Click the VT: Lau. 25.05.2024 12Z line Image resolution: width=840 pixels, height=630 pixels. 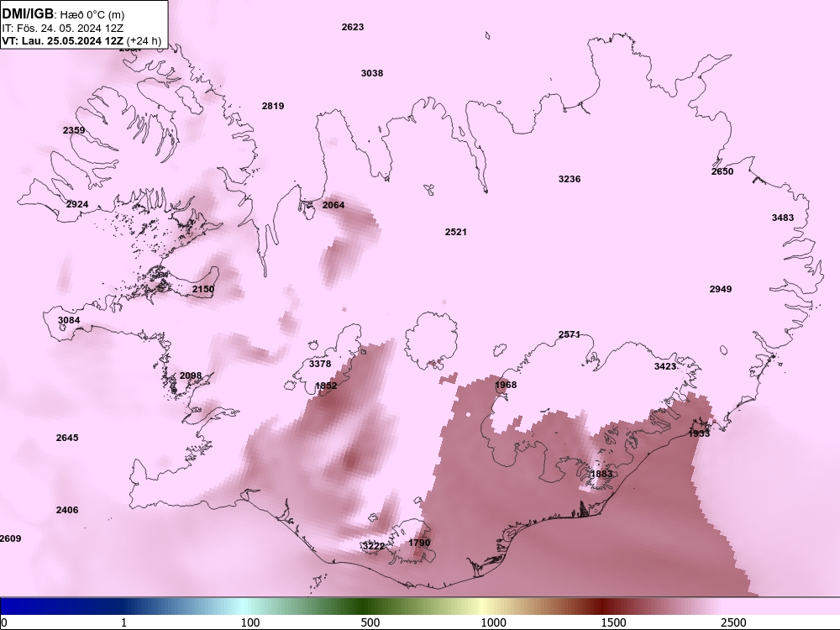[63, 40]
